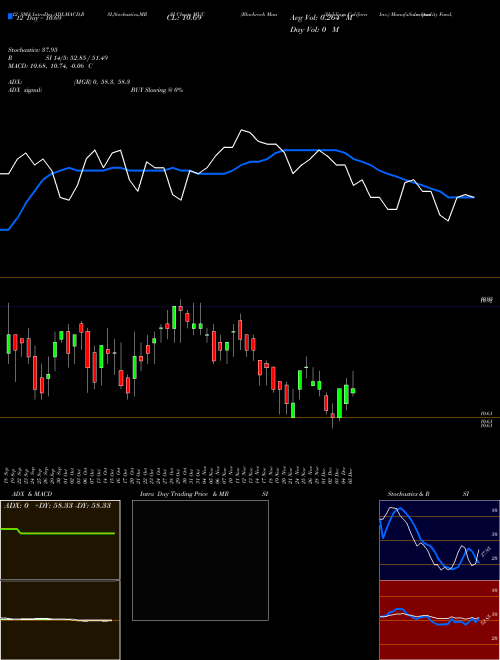Click the right end of blue SMA line
This screenshot has height=660, width=500.
pyautogui.click(x=473, y=197)
